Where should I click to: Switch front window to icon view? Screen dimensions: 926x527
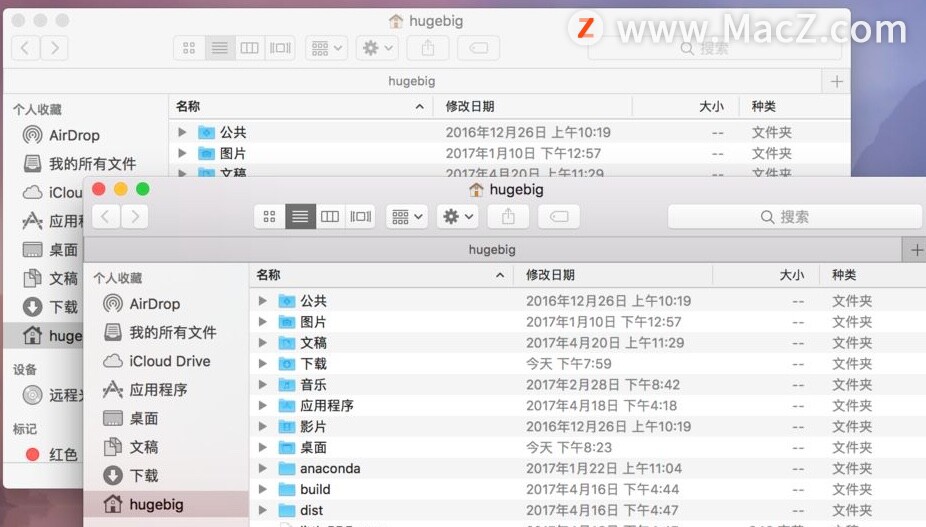click(269, 217)
